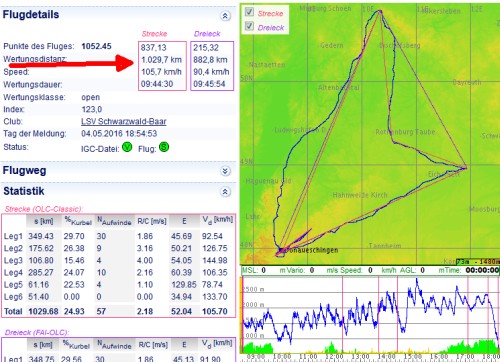Collapse the Flugdetails section chevron
This screenshot has height=362, width=500.
pyautogui.click(x=225, y=16)
